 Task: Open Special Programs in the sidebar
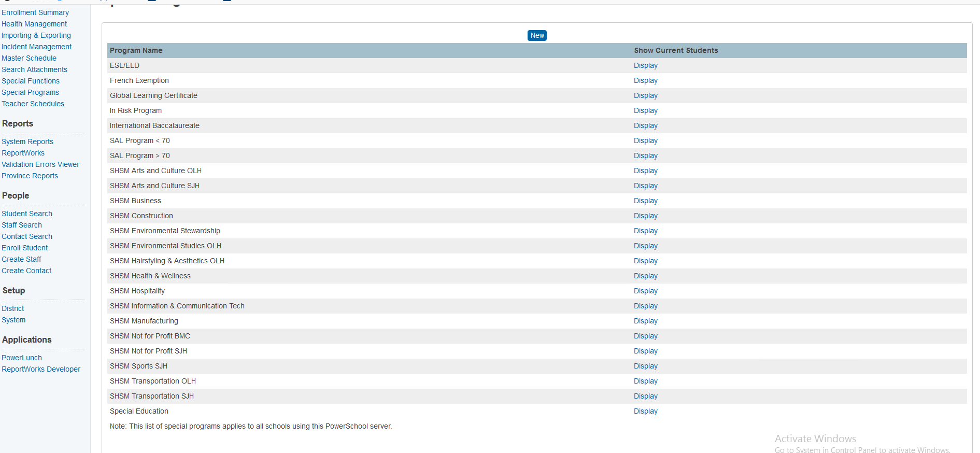click(30, 92)
